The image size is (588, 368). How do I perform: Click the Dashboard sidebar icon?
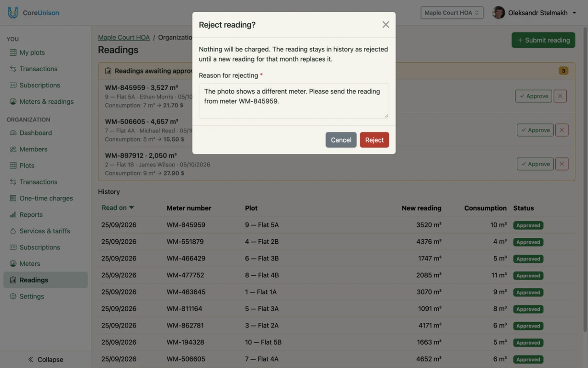pyautogui.click(x=13, y=133)
